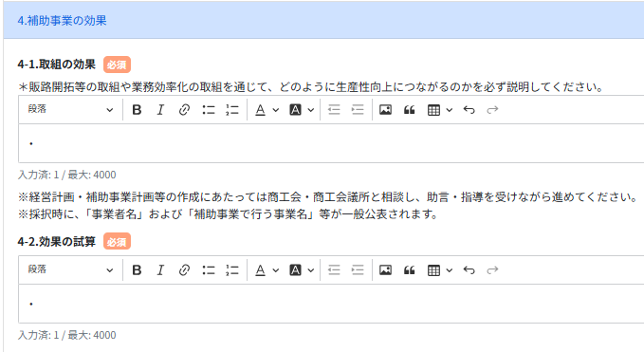Image resolution: width=644 pixels, height=352 pixels.
Task: Click character count under 4-1 editor
Action: coord(67,175)
